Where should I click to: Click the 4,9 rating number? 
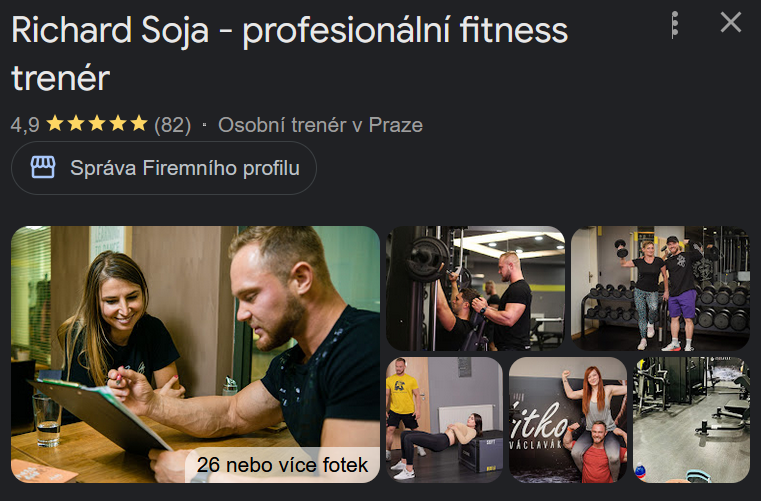coord(25,125)
